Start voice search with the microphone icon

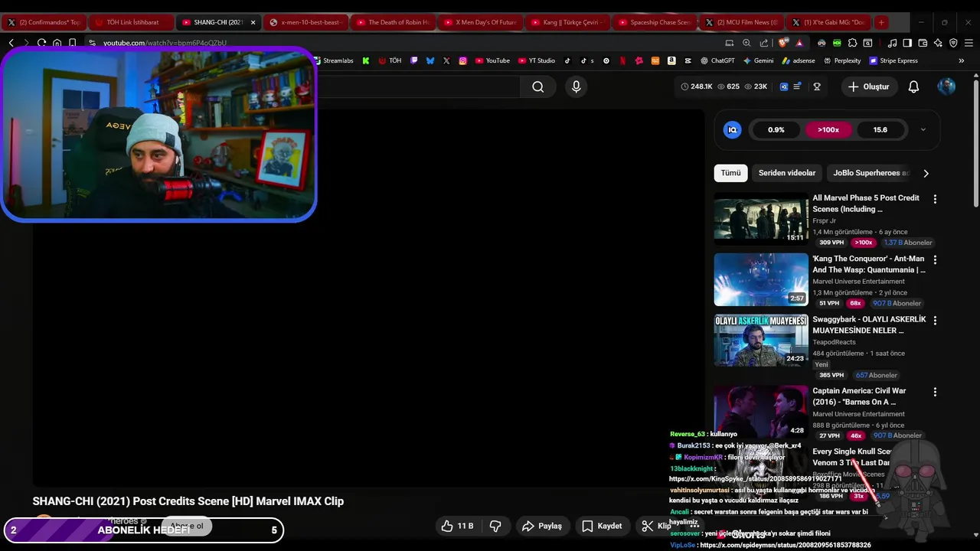(x=577, y=86)
